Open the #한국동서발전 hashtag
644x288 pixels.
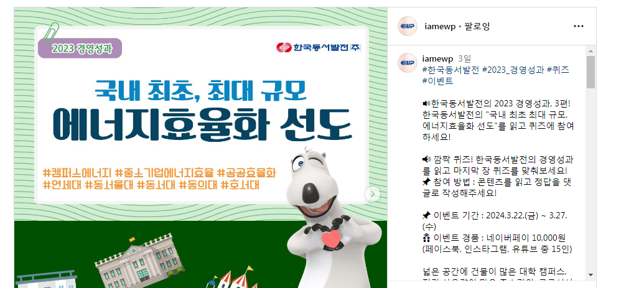coord(450,70)
